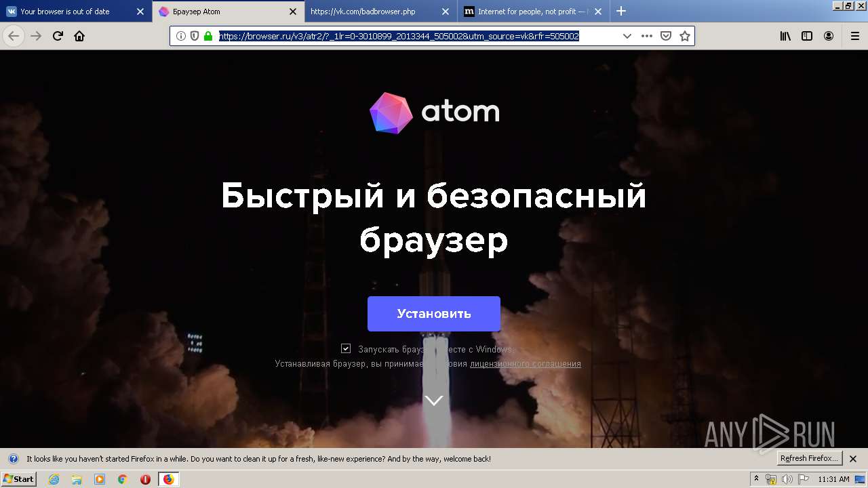Open the Firefox hamburger menu
Screen dimensions: 868x488
click(x=854, y=37)
